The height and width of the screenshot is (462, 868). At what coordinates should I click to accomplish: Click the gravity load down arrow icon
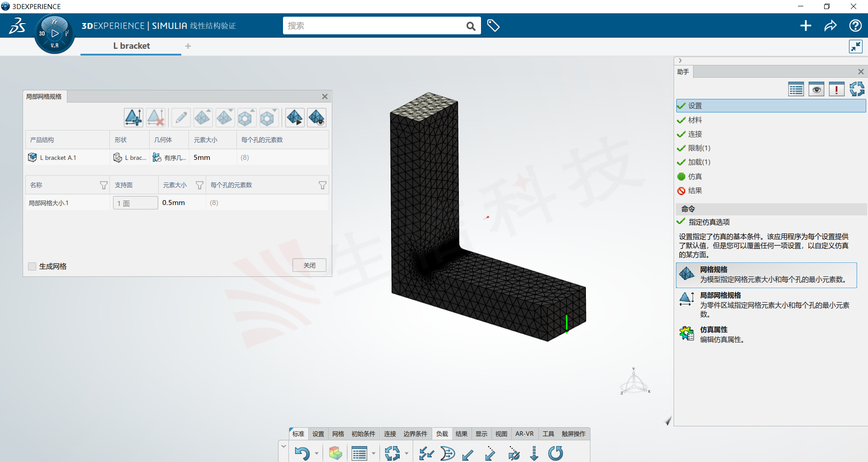pos(534,453)
